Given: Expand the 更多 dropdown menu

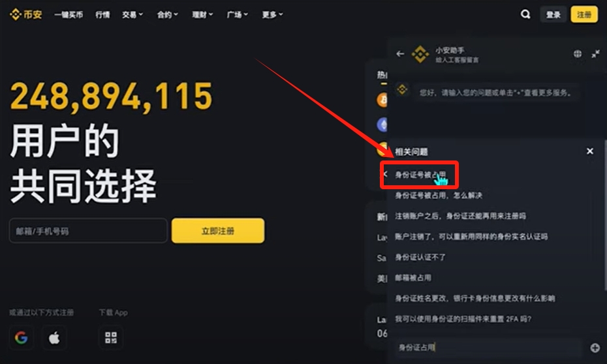Looking at the screenshot, I should coord(272,15).
